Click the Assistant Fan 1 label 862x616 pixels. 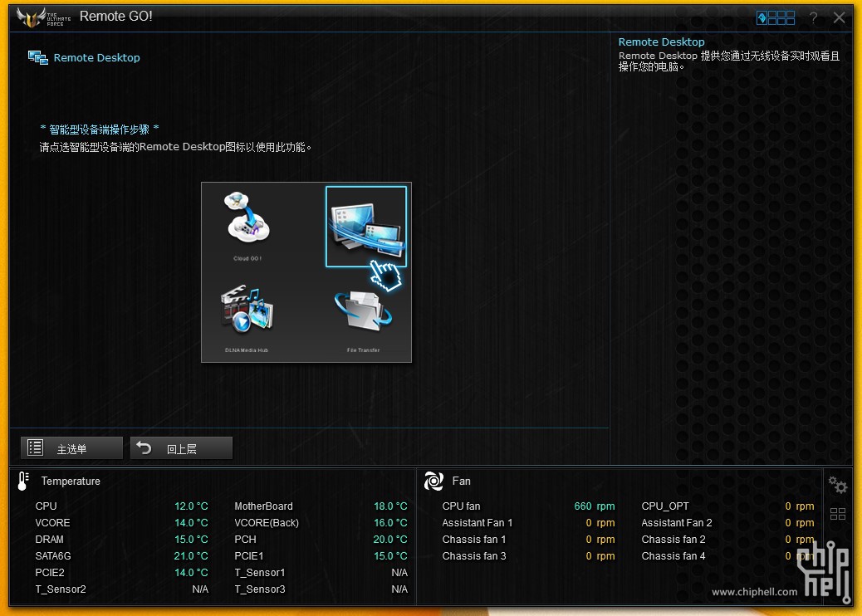pyautogui.click(x=478, y=522)
